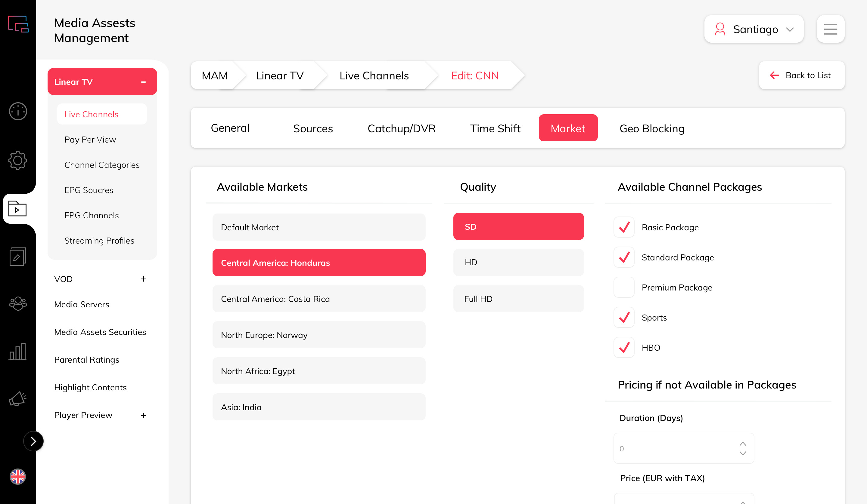Click the UK flag language icon
The height and width of the screenshot is (504, 867).
(18, 477)
